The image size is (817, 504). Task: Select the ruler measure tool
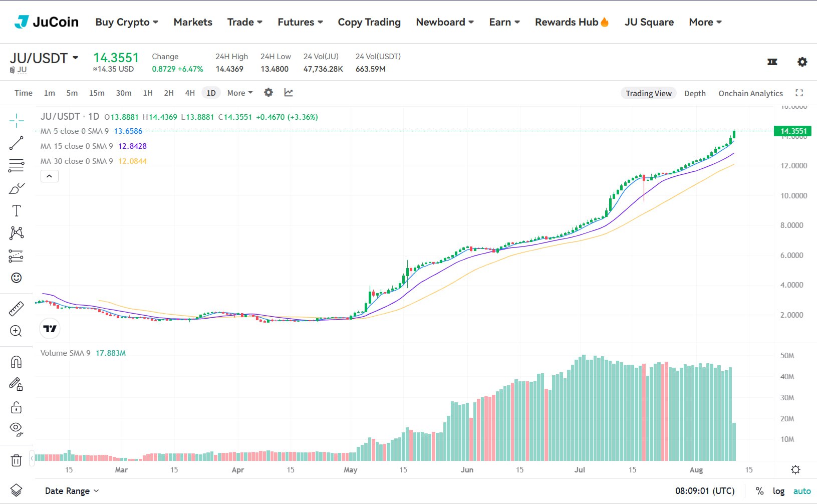[17, 309]
